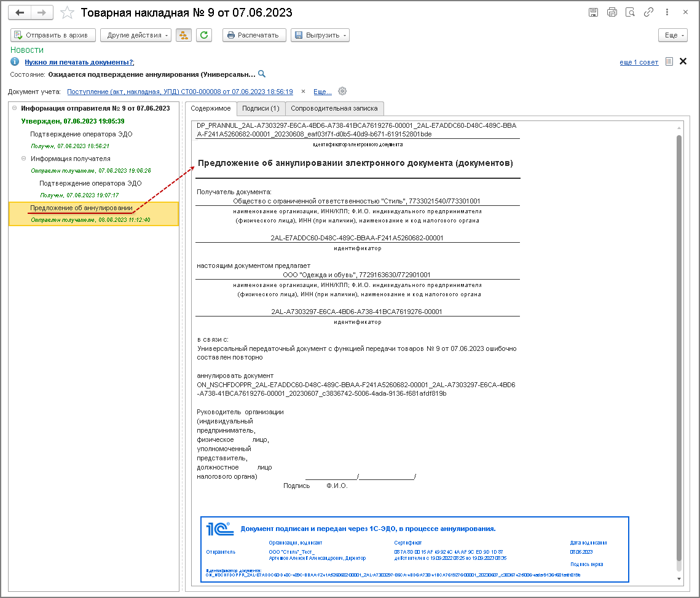Click the 1C logo in signature stamp
This screenshot has width=700, height=598.
point(219,529)
